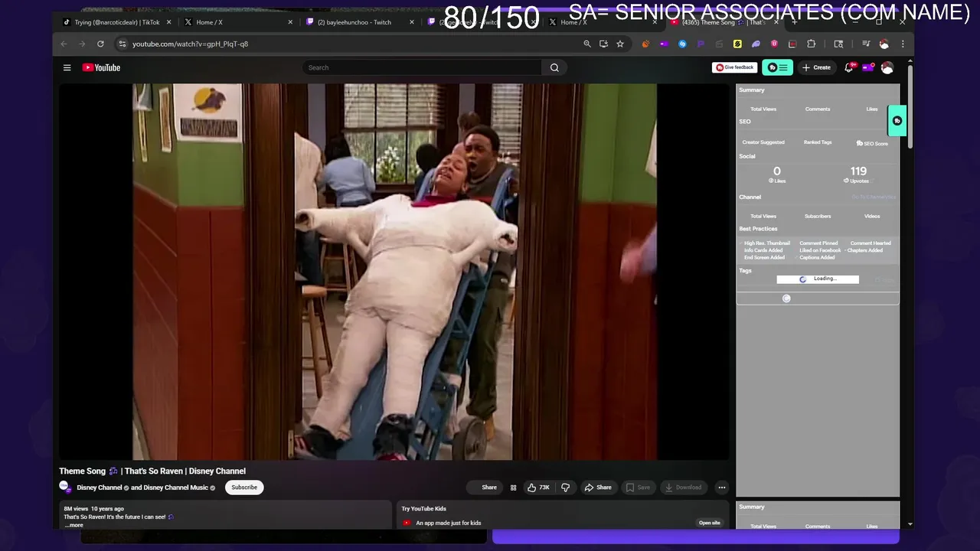Switch to the bayleehunchoo Twitch tab
Screen dimensions: 980x551
tap(358, 22)
